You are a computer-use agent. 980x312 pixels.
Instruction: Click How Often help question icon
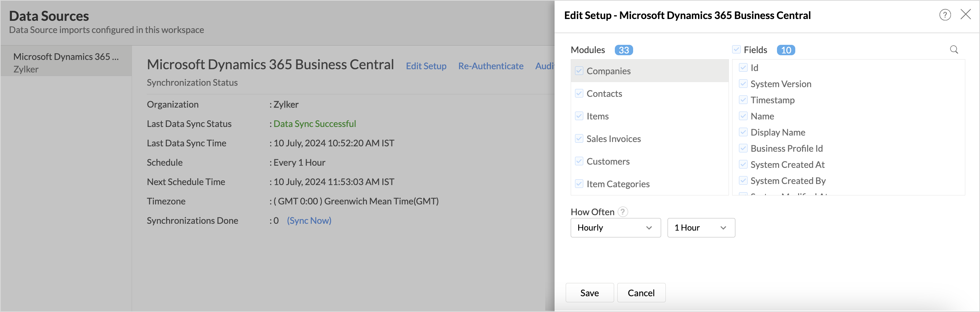point(622,212)
